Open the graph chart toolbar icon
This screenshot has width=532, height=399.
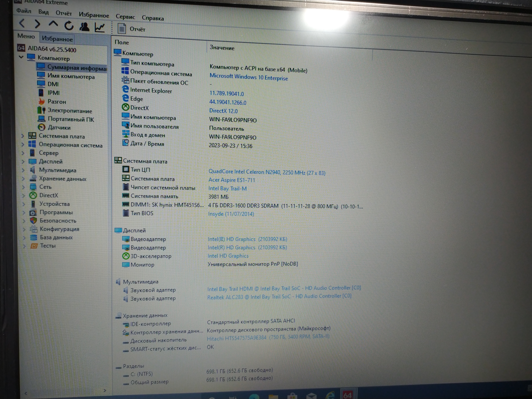tap(100, 28)
